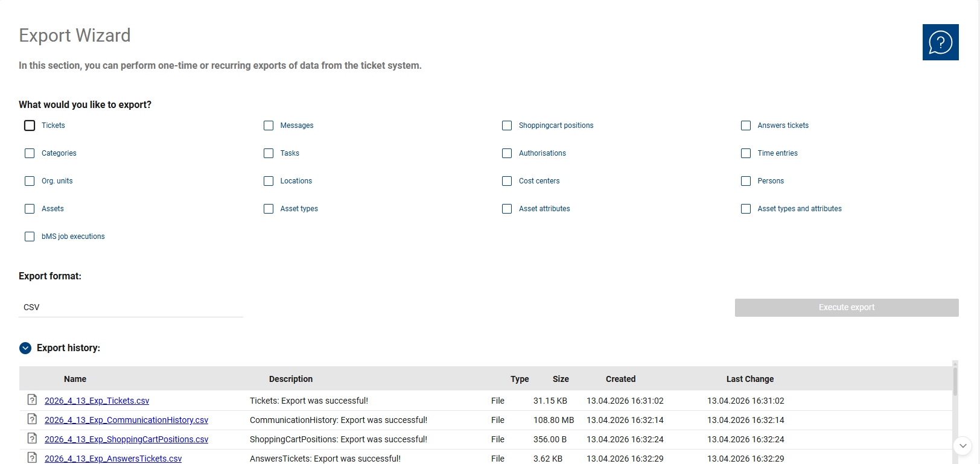Select the Answers tickets checkbox
Viewport: 980px width, 464px height.
746,126
